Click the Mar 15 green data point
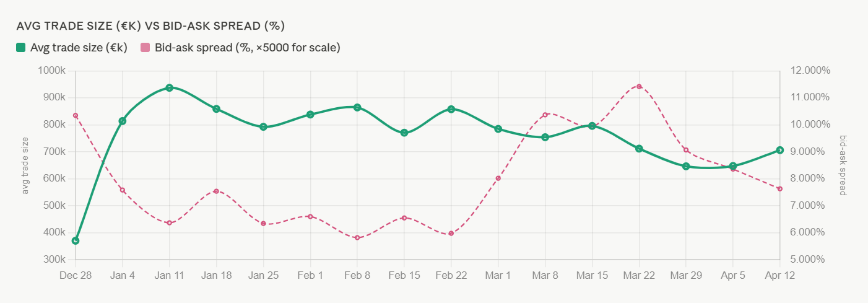The image size is (868, 303). (592, 126)
